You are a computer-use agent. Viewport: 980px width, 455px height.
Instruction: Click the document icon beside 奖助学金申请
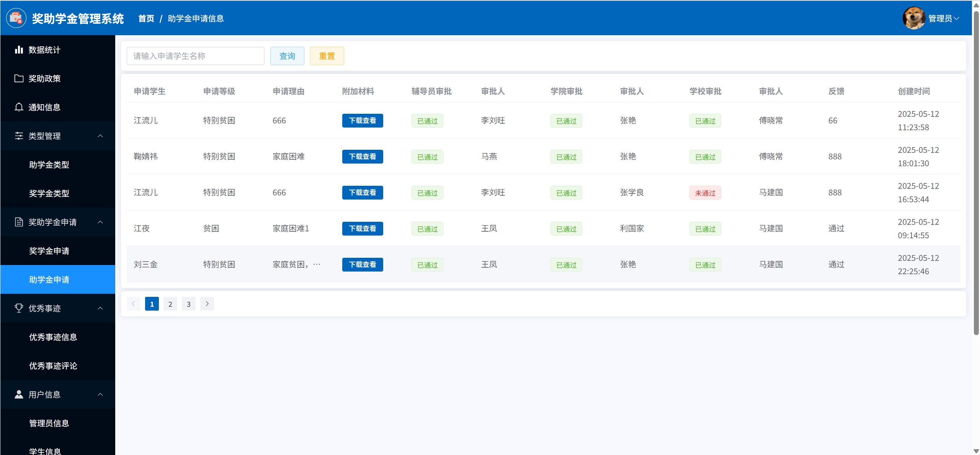tap(19, 222)
